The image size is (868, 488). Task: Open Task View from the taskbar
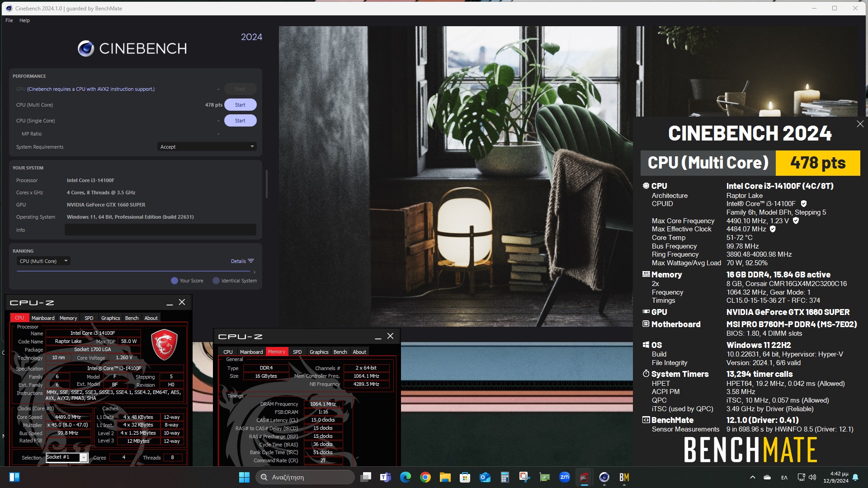point(366,477)
